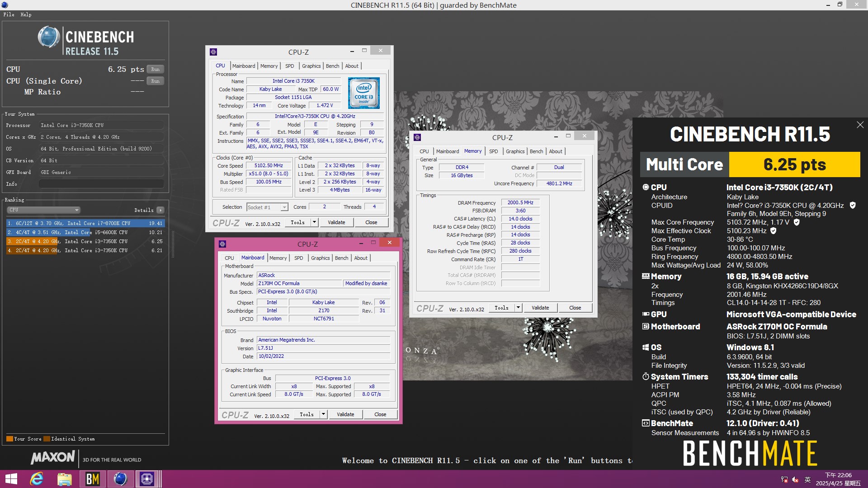Click Close button in Mainboard CPU-Z window
Image resolution: width=868 pixels, height=488 pixels.
pos(380,414)
